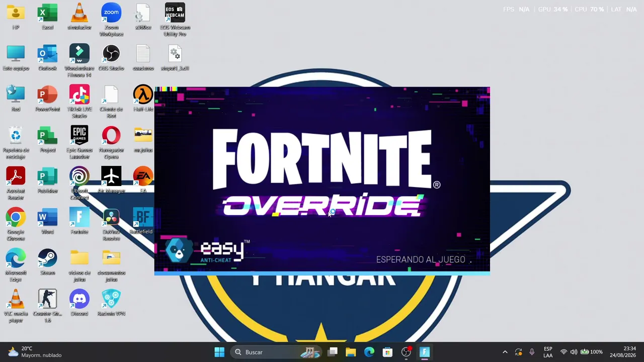Select the Este equipo desktop icon
This screenshot has height=362, width=644.
tap(16, 58)
